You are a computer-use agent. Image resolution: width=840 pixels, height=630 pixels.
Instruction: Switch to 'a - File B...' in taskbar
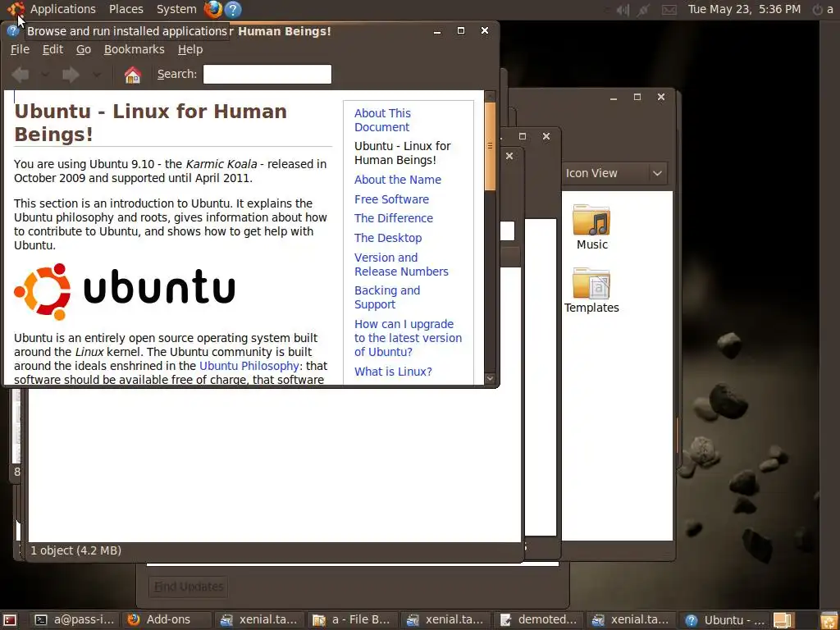coord(353,620)
